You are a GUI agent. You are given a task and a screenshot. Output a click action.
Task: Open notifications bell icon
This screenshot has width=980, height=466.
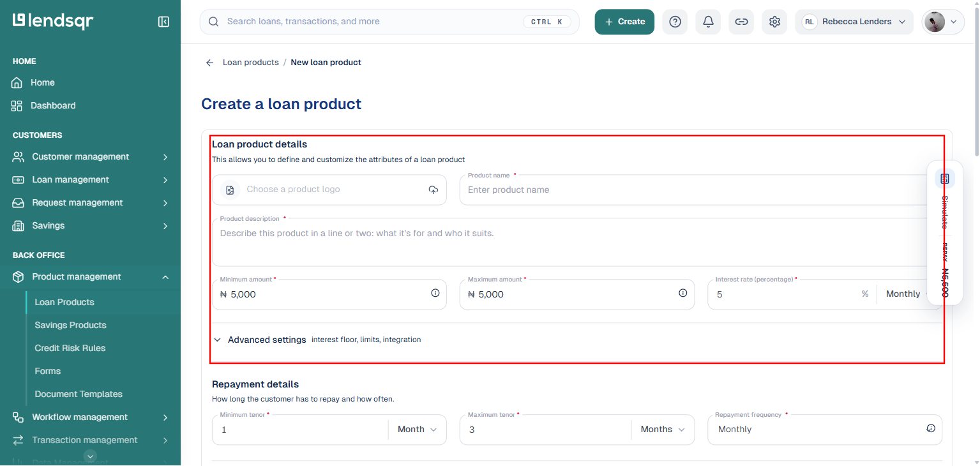708,22
